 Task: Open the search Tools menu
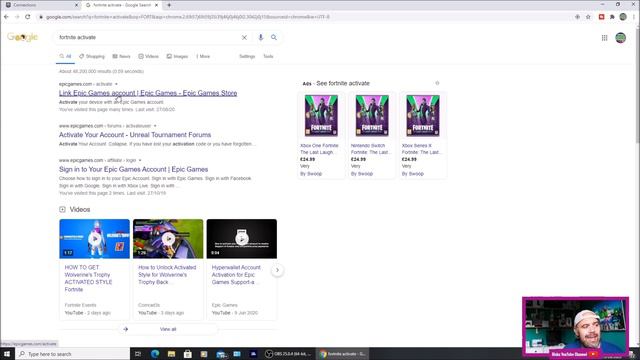click(268, 56)
